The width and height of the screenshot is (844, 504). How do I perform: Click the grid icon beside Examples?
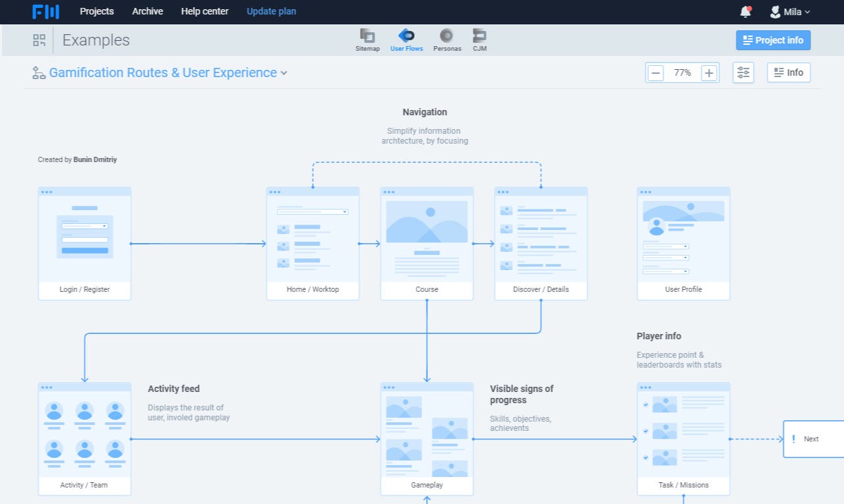(x=39, y=40)
